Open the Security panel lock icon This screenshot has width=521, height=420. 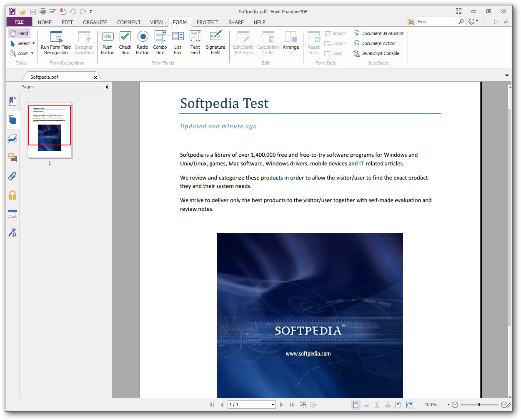point(13,195)
